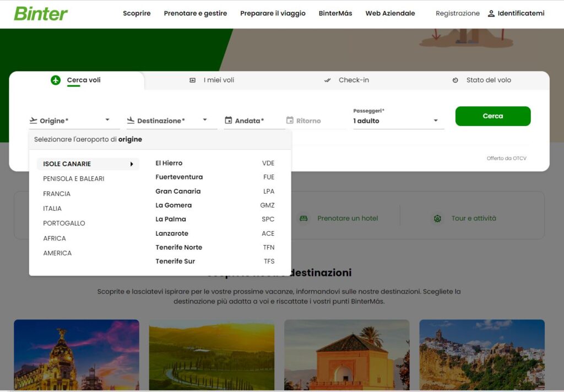Screen dimensions: 564x392
Task: Click the landing plane icon at Destinazione
Action: pos(131,121)
